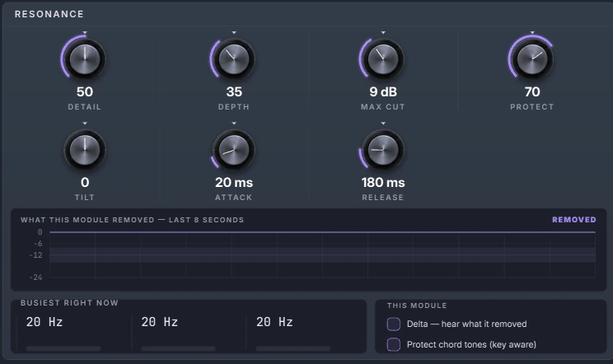Open the small arrow above the Release knob

383,124
